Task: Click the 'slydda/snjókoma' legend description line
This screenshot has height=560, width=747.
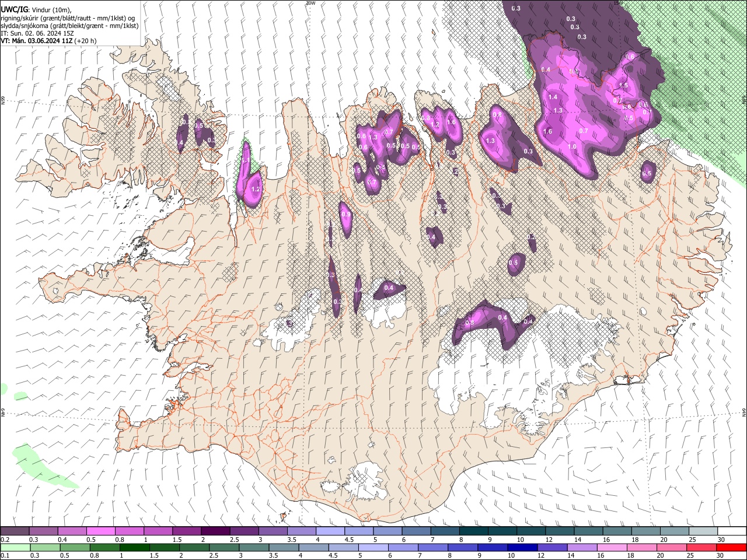Action: 69,26
